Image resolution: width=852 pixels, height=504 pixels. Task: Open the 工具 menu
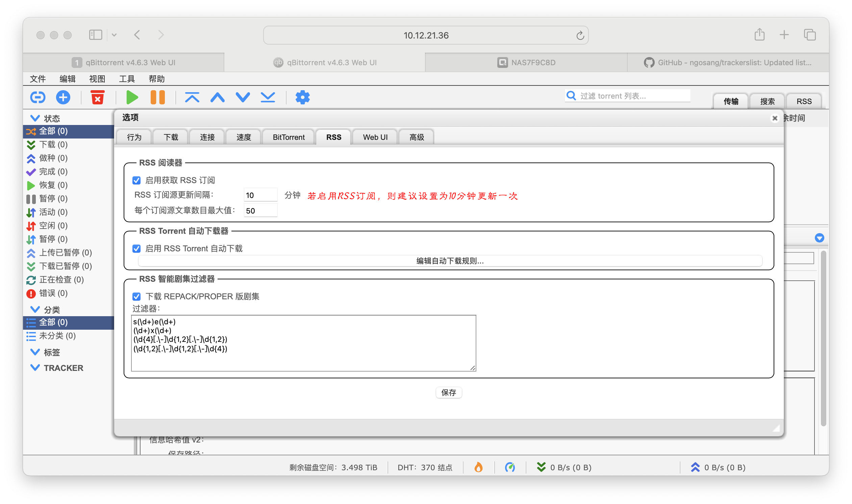click(127, 79)
